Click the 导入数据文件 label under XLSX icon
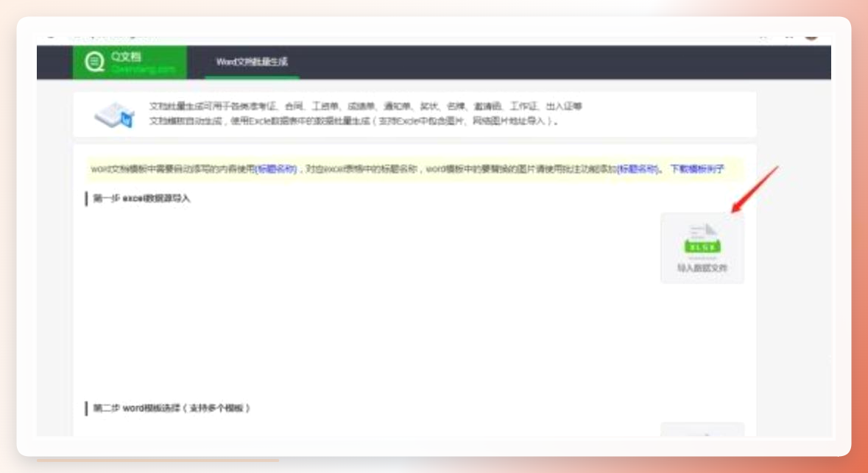 (702, 268)
